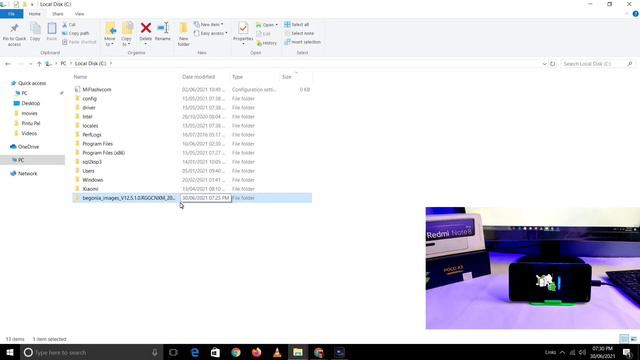Open Properties from the ribbon
The height and width of the screenshot is (360, 640).
pos(243,33)
